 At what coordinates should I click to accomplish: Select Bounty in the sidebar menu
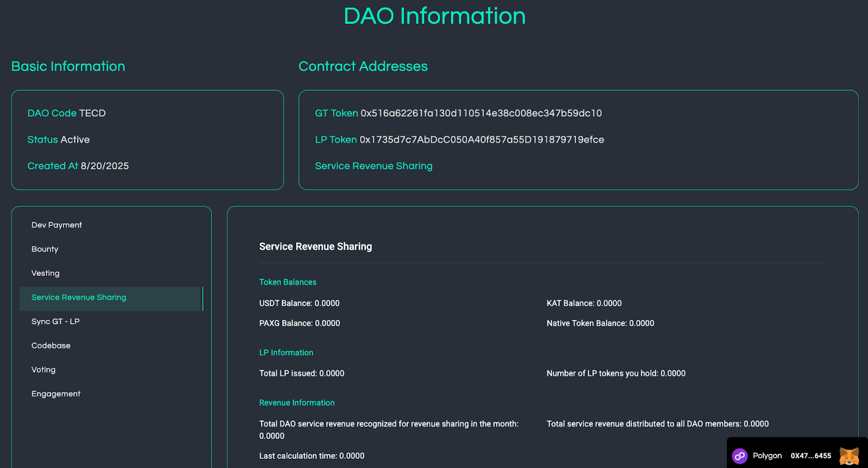(x=44, y=249)
